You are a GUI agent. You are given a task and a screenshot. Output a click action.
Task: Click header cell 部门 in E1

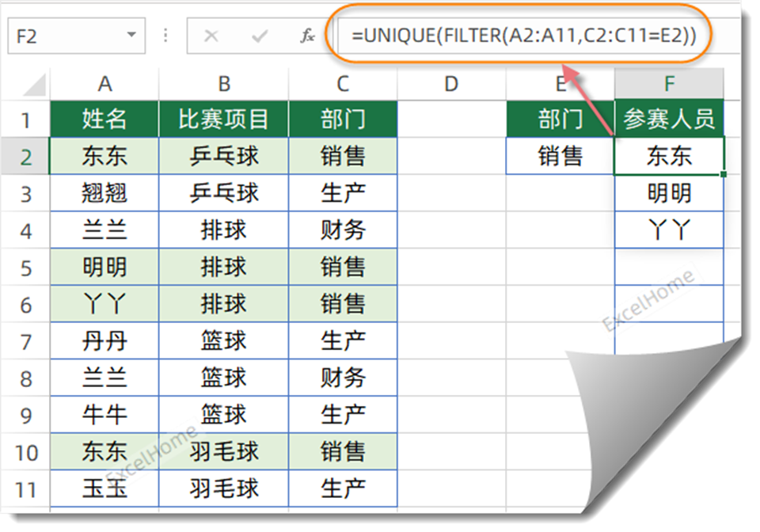pyautogui.click(x=560, y=120)
